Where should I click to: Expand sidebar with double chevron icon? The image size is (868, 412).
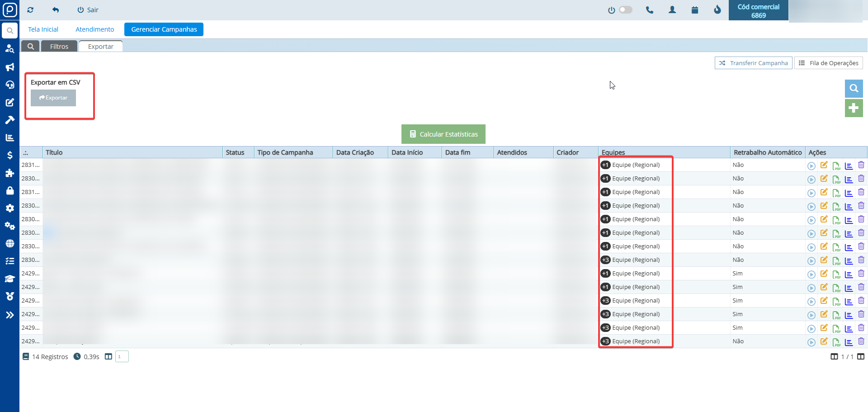pos(9,315)
